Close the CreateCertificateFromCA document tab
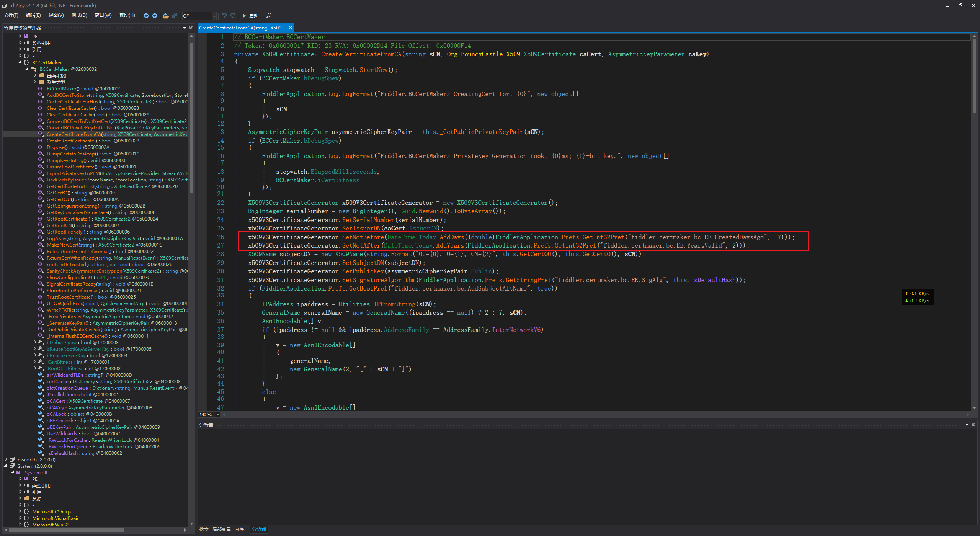The width and height of the screenshot is (980, 536). pyautogui.click(x=291, y=28)
